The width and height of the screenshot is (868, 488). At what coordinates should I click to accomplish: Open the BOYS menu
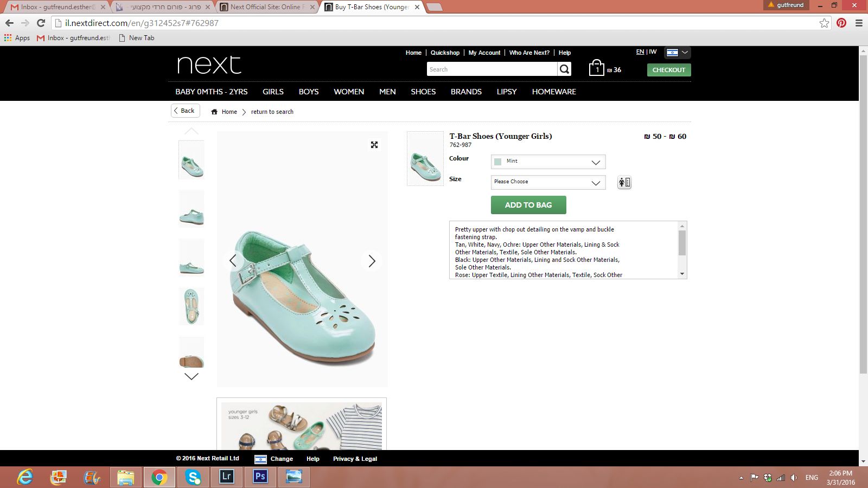coord(309,92)
